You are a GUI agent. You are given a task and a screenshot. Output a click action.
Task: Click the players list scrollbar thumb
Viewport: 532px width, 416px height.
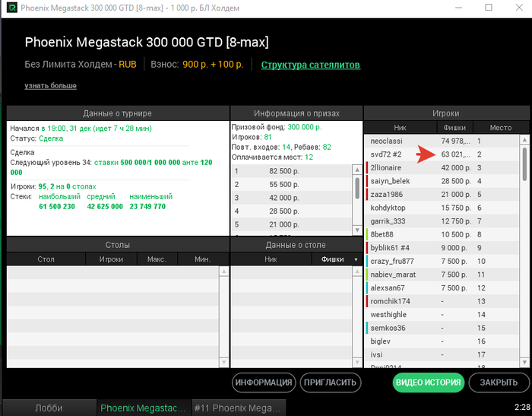pyautogui.click(x=524, y=164)
